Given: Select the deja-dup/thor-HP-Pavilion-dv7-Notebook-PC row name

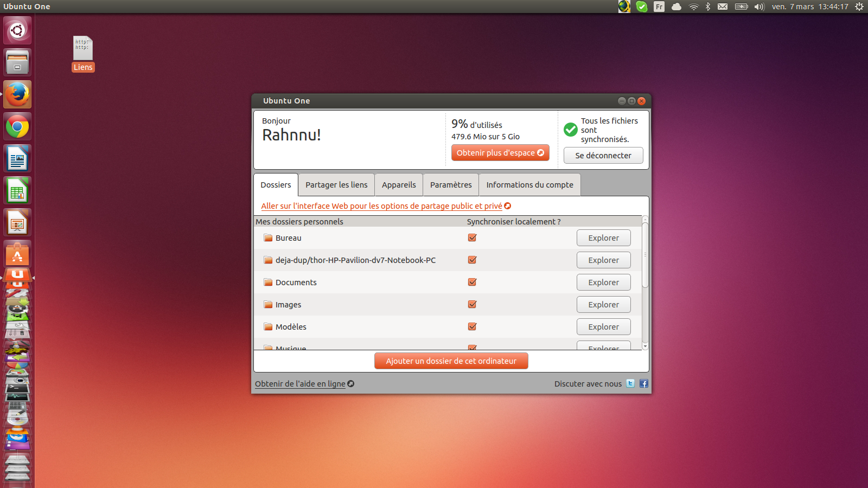Looking at the screenshot, I should point(355,260).
